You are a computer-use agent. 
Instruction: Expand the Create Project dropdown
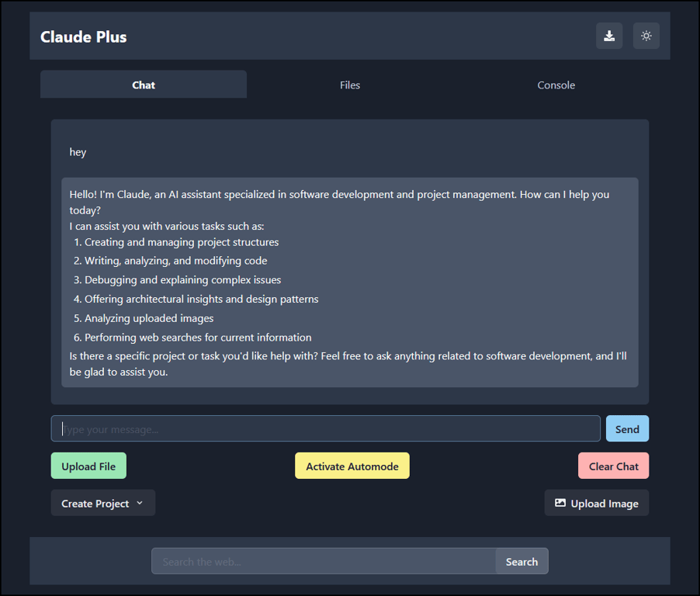click(x=103, y=503)
